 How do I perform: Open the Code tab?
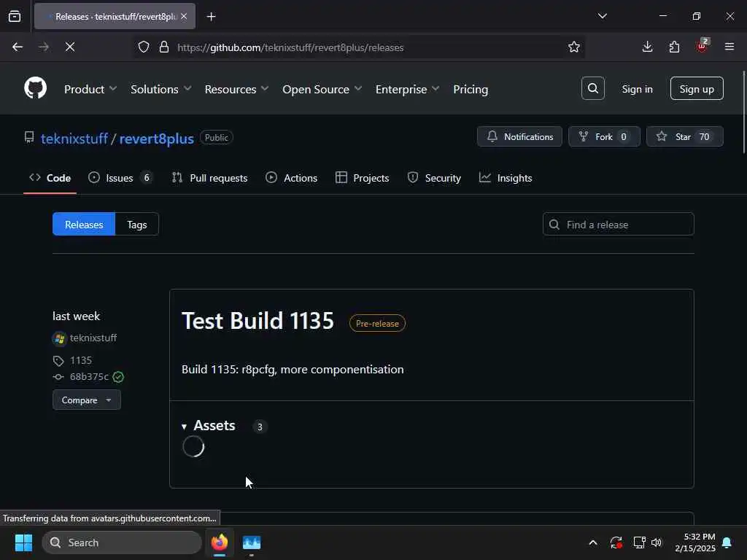click(50, 178)
